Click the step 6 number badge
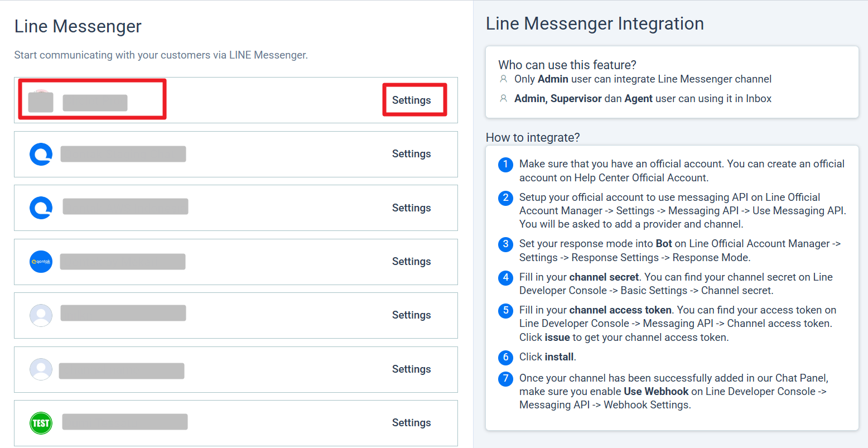868x448 pixels. coord(505,358)
